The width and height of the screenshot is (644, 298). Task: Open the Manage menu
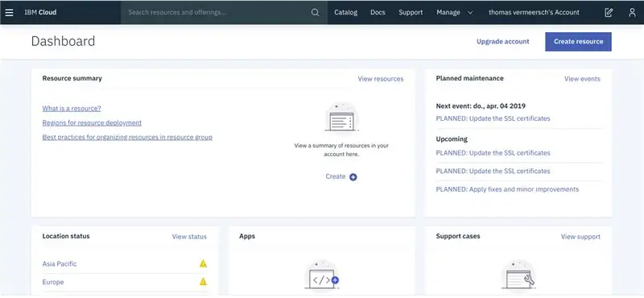click(448, 12)
